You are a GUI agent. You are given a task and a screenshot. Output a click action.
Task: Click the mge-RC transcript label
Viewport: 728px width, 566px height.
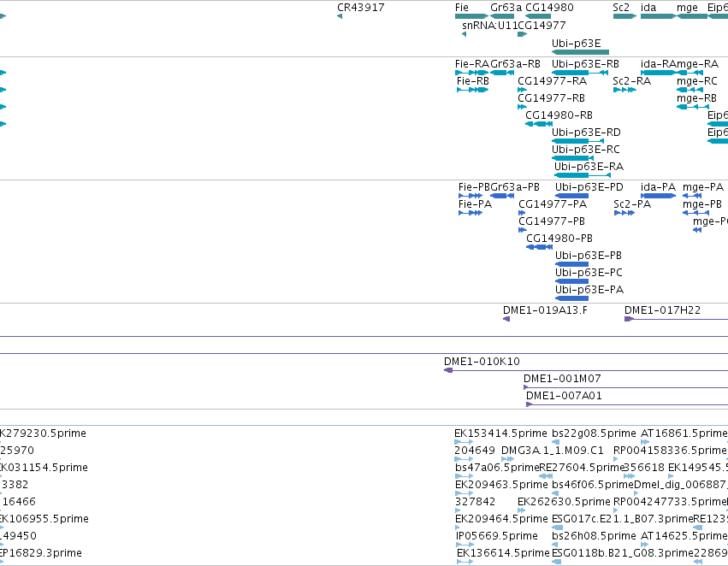pyautogui.click(x=697, y=81)
